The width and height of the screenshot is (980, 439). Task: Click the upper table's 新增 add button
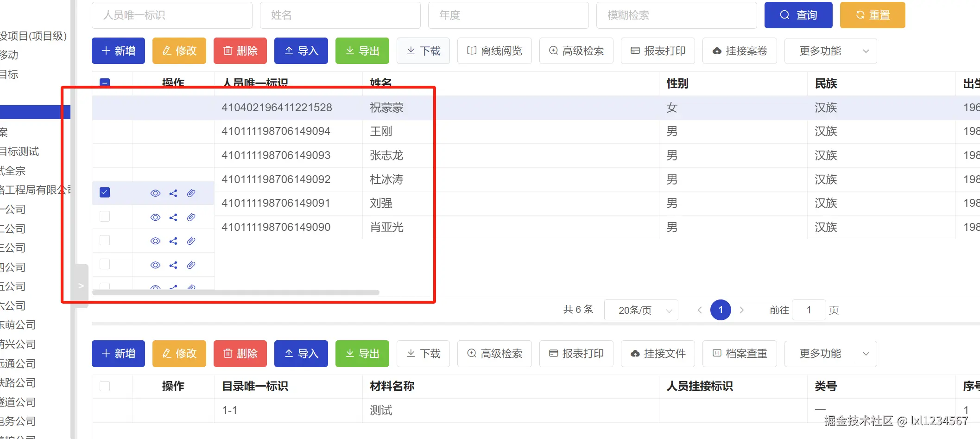tap(118, 51)
